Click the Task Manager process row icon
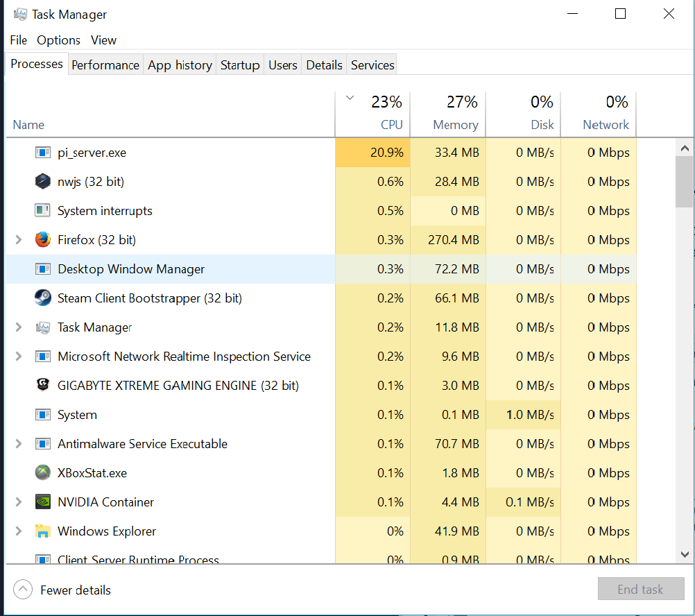The image size is (695, 616). tap(42, 327)
